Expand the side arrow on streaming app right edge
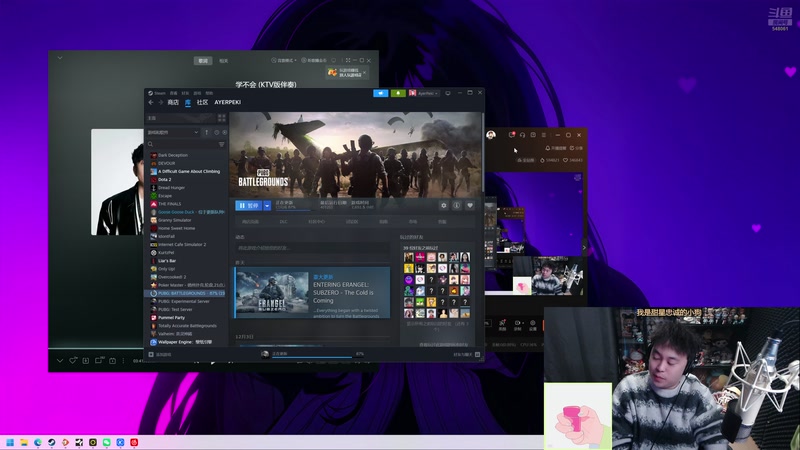Screen dimensions: 800x450 tap(584, 248)
